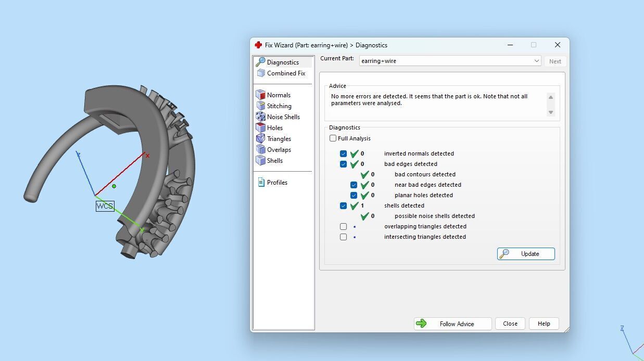This screenshot has height=361, width=644.
Task: Click the Close button at dialog bottom
Action: (x=510, y=324)
